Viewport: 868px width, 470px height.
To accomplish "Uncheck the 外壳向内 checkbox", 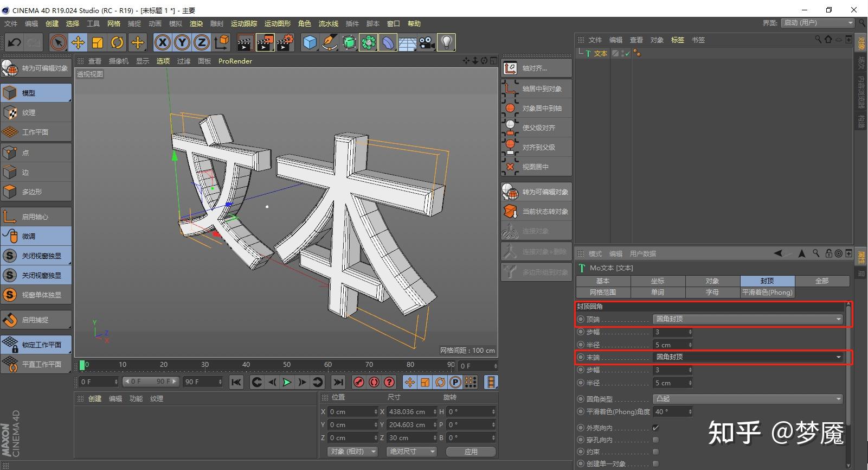I will coord(655,428).
